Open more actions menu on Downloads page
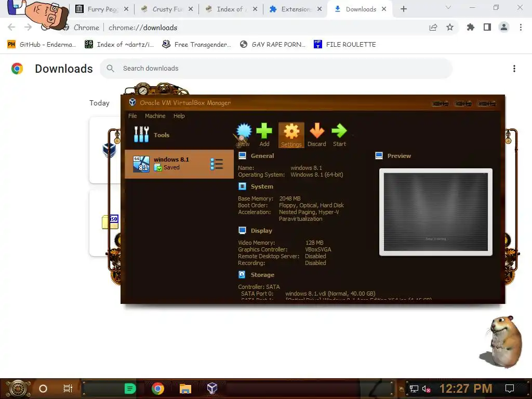The image size is (532, 399). (514, 69)
